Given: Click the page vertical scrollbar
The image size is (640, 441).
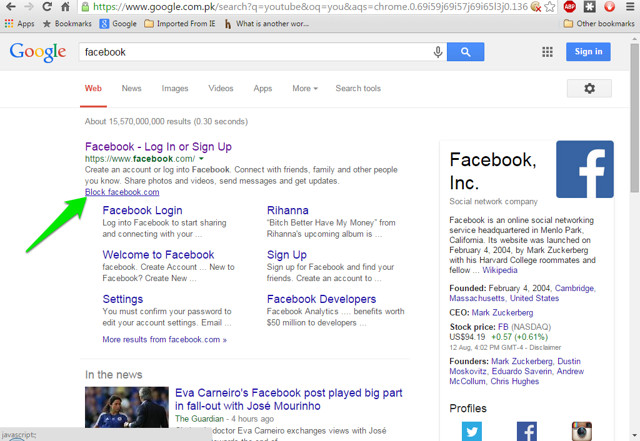Looking at the screenshot, I should click(634, 117).
